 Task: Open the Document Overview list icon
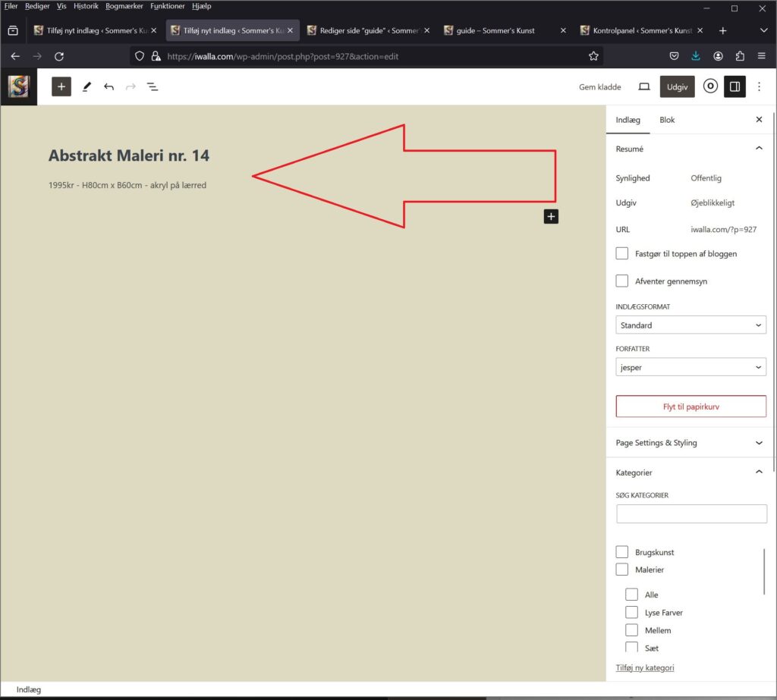click(x=153, y=87)
